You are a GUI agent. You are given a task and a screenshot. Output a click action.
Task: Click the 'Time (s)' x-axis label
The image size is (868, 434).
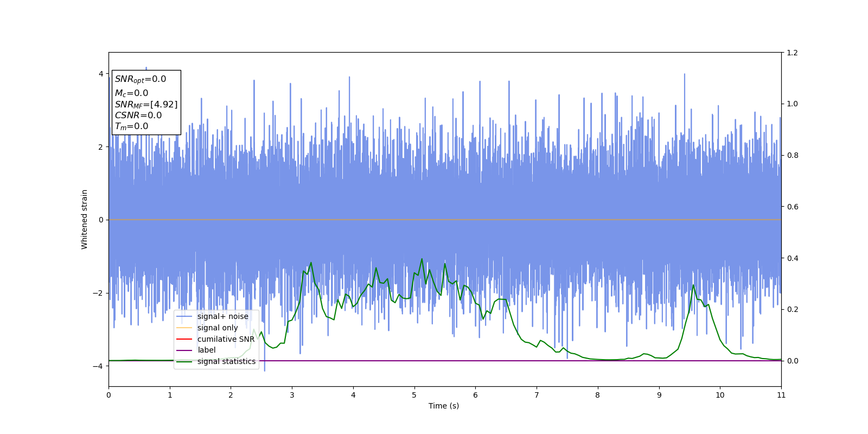(444, 406)
